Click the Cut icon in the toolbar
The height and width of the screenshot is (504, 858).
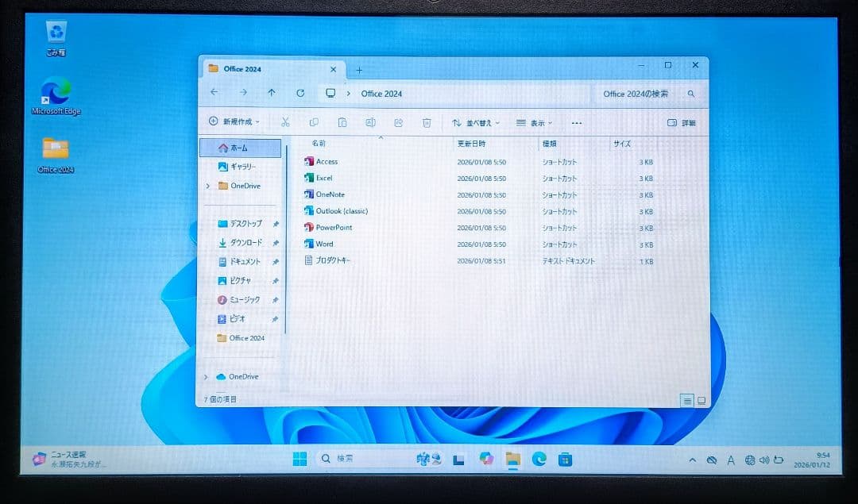click(x=284, y=122)
